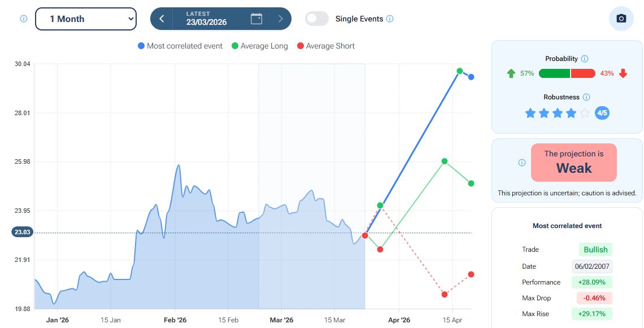Click the Bullish trade badge

point(595,250)
